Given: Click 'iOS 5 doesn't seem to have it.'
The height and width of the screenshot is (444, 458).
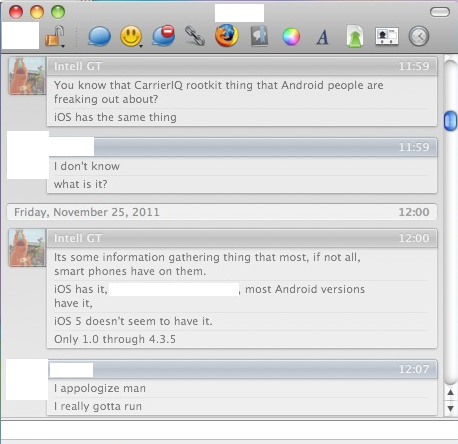Looking at the screenshot, I should (133, 321).
